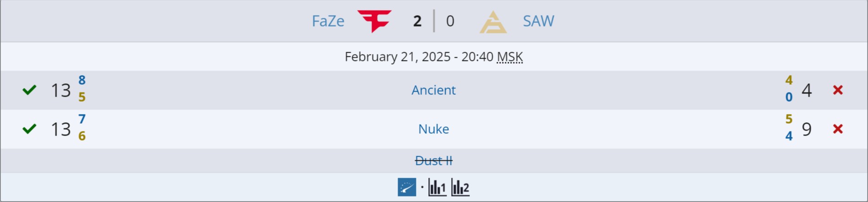The height and width of the screenshot is (202, 868).
Task: Click the SAW gold team logo
Action: (x=493, y=22)
